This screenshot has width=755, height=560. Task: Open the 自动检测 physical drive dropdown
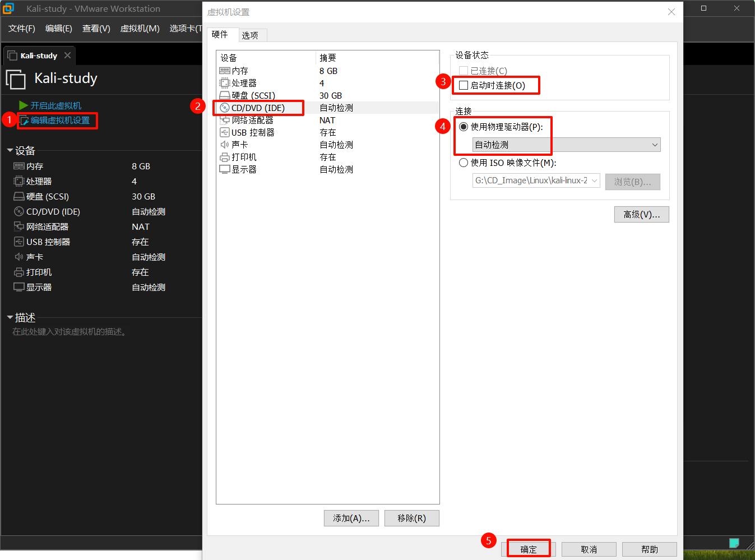pyautogui.click(x=566, y=145)
